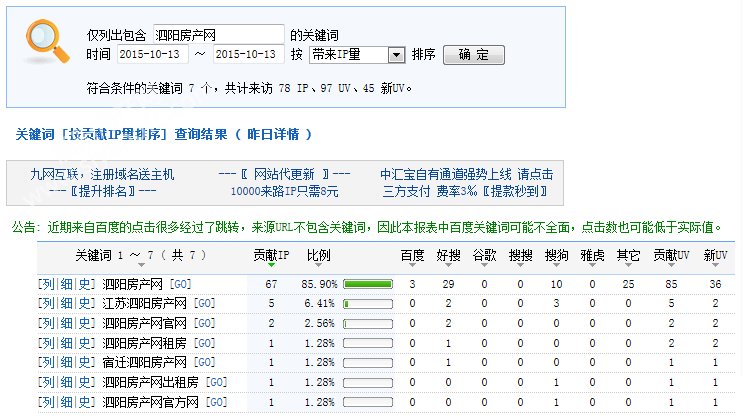Open the 10000来路IP只需8元 ad link

(284, 191)
